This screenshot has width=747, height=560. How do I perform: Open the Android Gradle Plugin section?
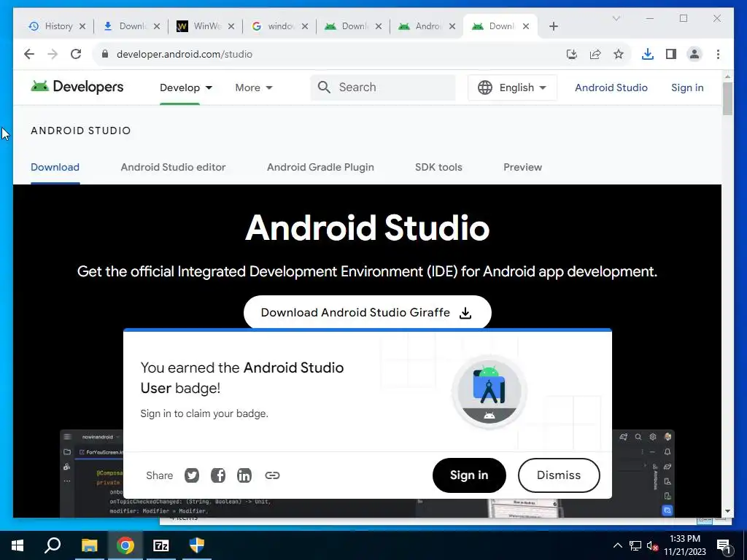[x=320, y=167]
